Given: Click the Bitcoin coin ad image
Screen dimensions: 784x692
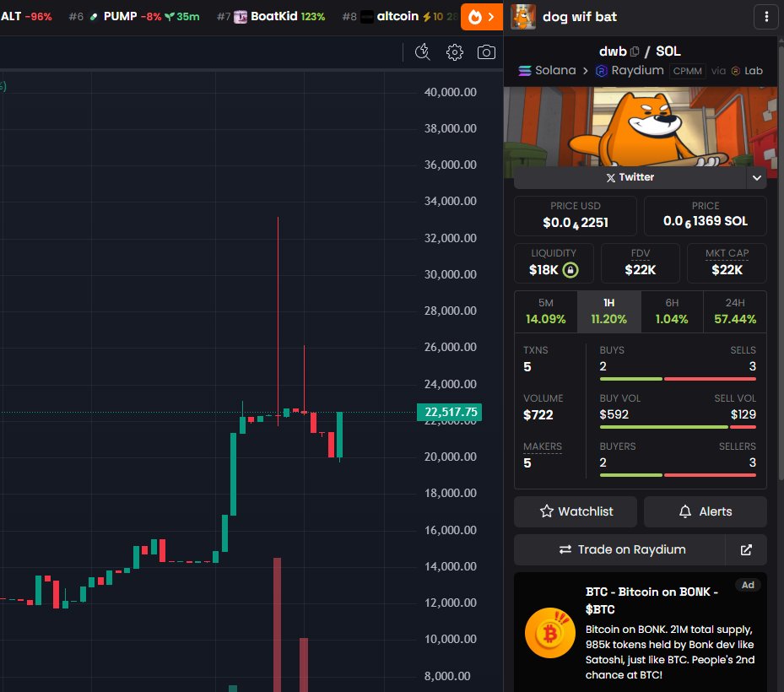Looking at the screenshot, I should [x=550, y=633].
